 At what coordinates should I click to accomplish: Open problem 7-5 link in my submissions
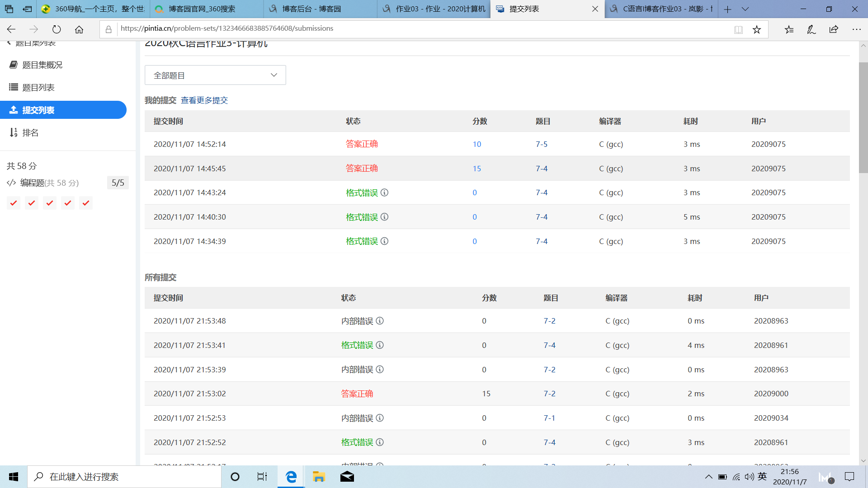tap(541, 144)
